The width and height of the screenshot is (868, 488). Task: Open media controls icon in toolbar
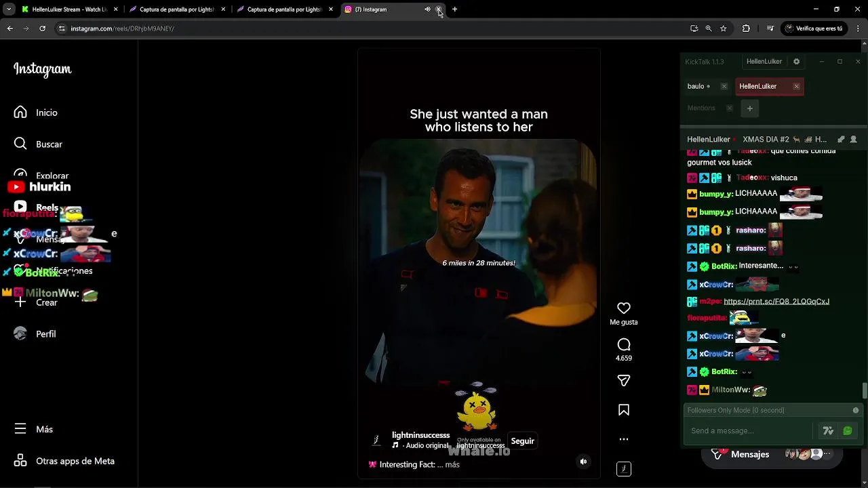coord(770,28)
